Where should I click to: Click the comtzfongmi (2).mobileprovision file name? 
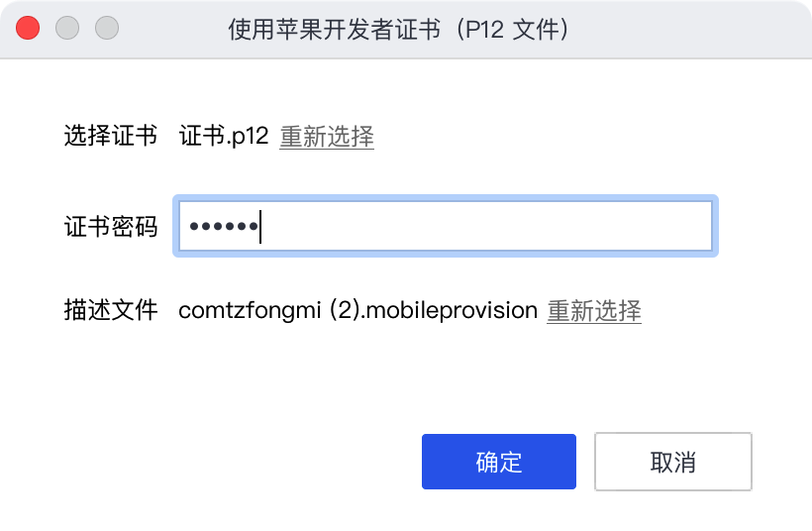pos(357,311)
